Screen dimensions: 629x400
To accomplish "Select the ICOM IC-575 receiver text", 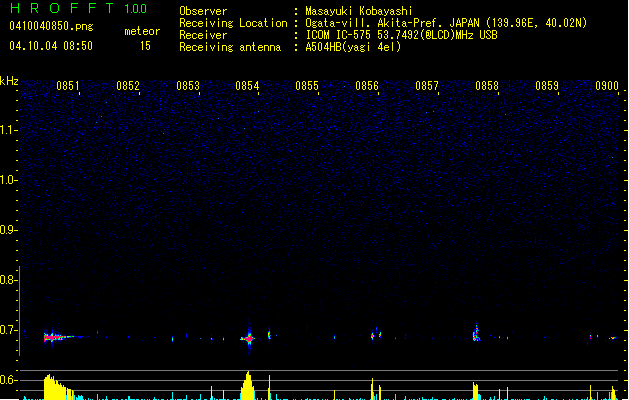I will pos(348,34).
